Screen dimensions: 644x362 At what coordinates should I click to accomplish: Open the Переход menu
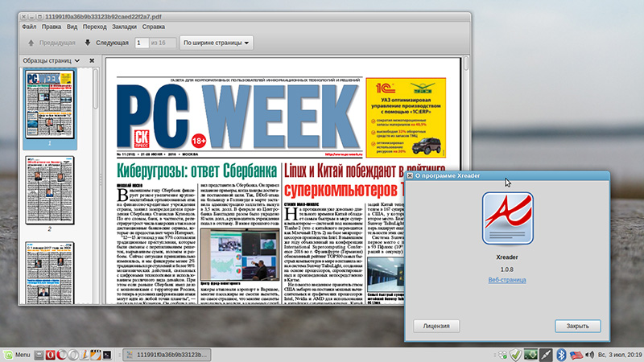[94, 27]
